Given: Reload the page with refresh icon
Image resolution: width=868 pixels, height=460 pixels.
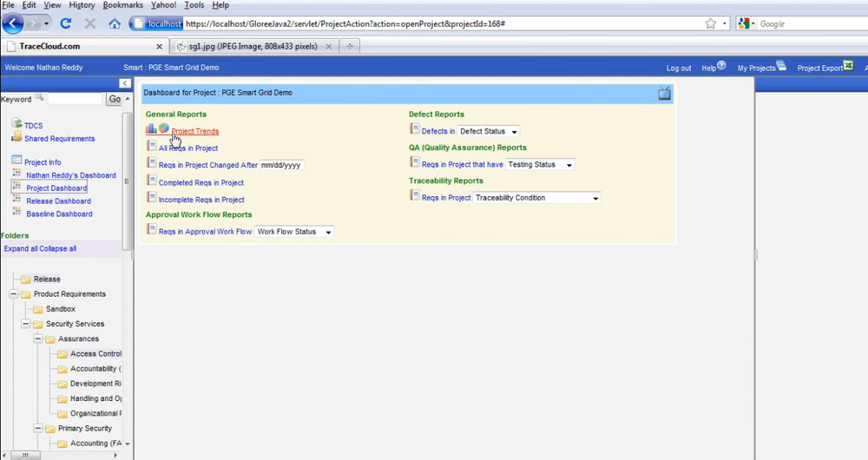Looking at the screenshot, I should point(66,23).
